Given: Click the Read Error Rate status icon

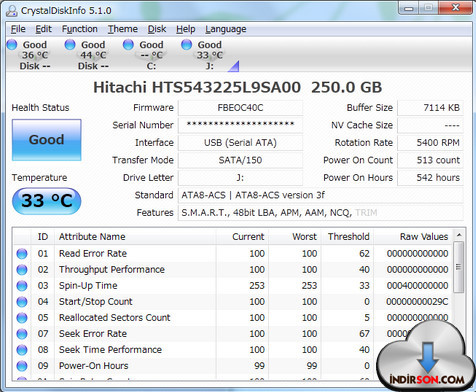Looking at the screenshot, I should tap(22, 254).
